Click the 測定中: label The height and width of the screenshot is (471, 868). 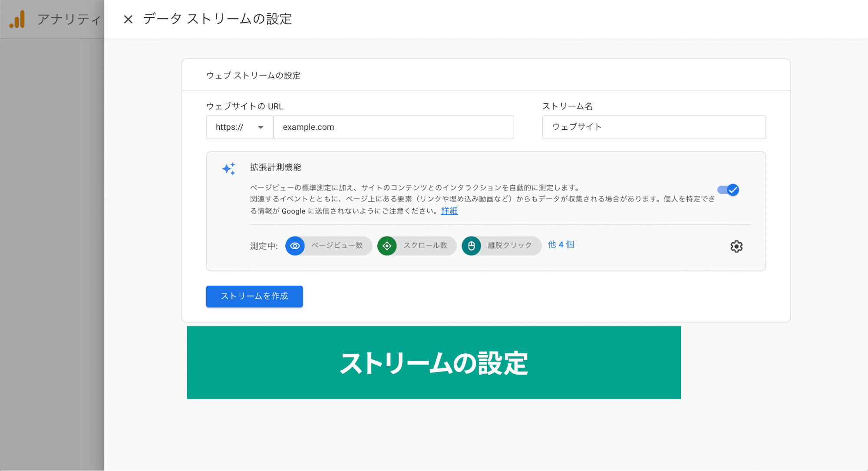point(264,247)
